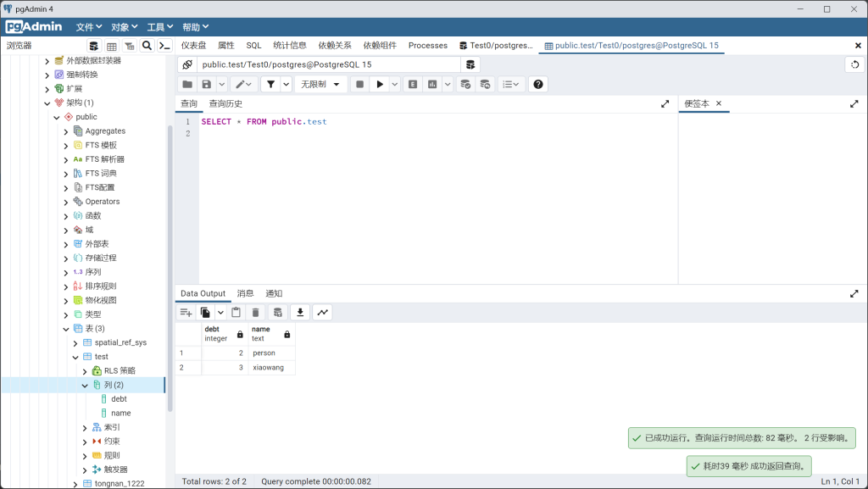Screen dimensions: 868x489
Task: Click the edit pencil tool button
Action: click(243, 84)
